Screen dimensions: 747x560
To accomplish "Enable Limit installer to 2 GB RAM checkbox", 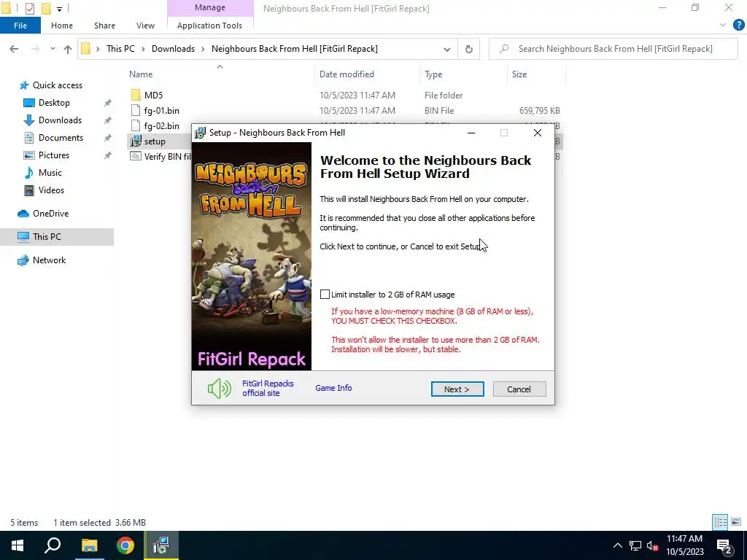I will tap(325, 295).
